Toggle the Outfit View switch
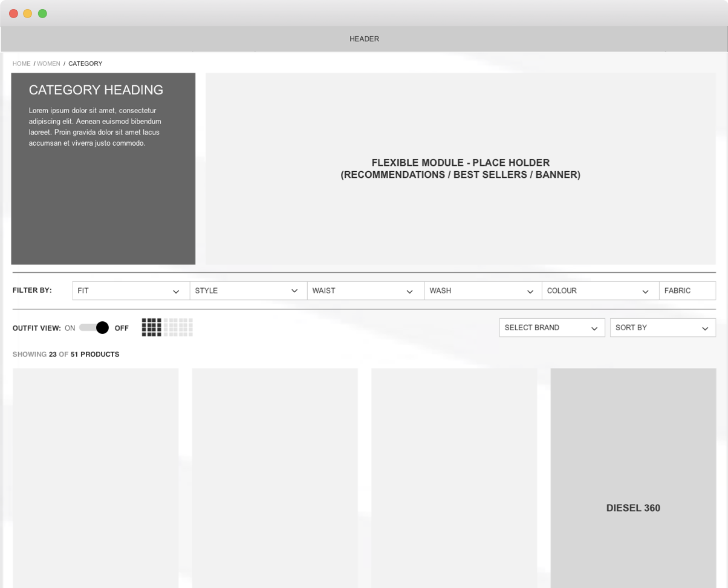Image resolution: width=728 pixels, height=588 pixels. coord(94,328)
